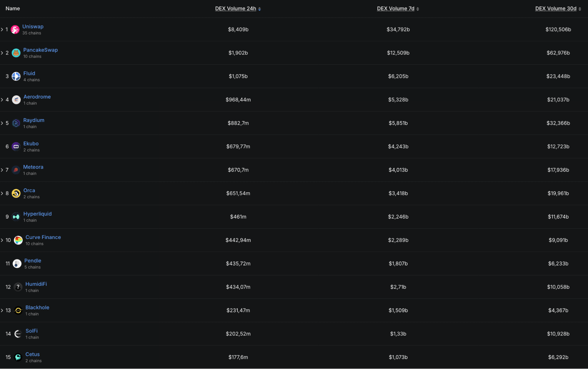Open the Pendle protocol link
This screenshot has height=369, width=588.
[x=33, y=261]
